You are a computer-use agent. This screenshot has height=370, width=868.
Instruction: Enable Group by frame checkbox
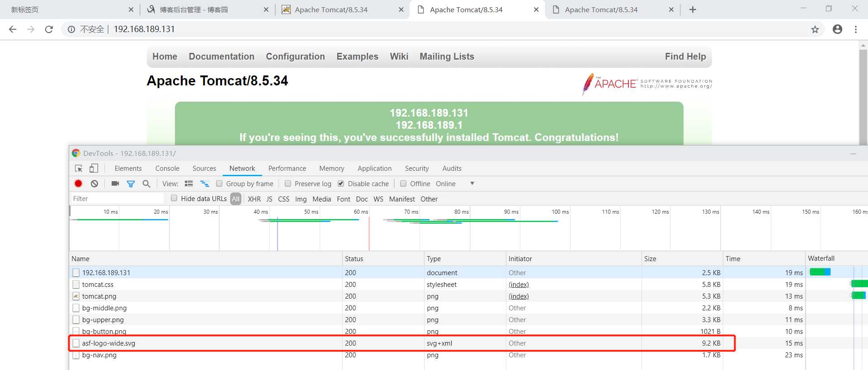[219, 183]
